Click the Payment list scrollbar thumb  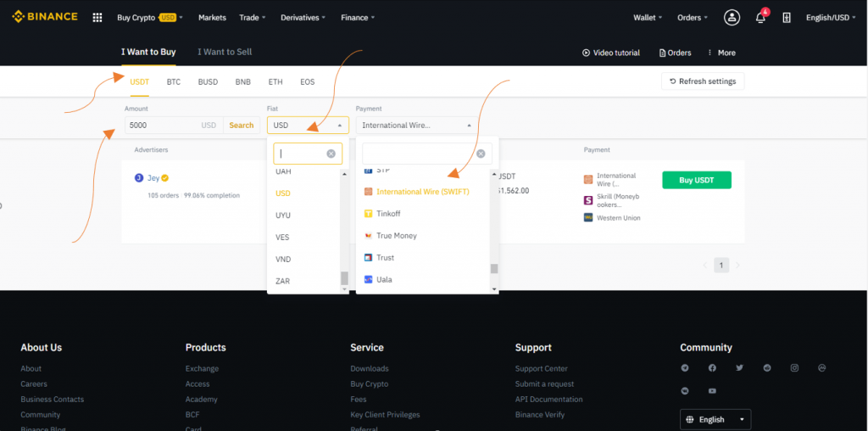(x=494, y=269)
